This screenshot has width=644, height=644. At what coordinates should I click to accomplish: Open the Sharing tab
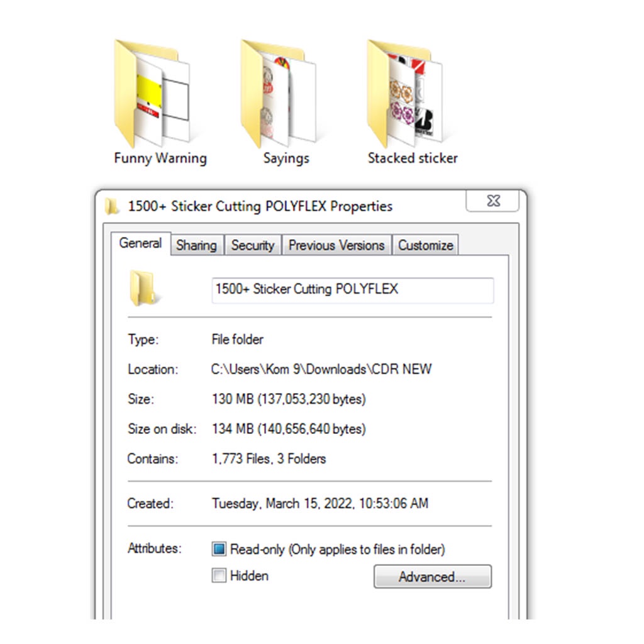[197, 245]
